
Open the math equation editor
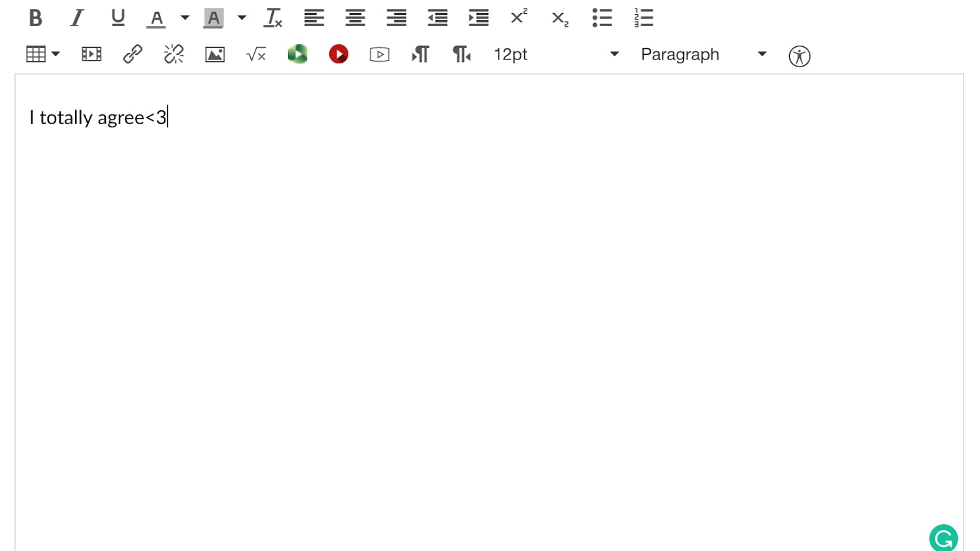[x=256, y=54]
